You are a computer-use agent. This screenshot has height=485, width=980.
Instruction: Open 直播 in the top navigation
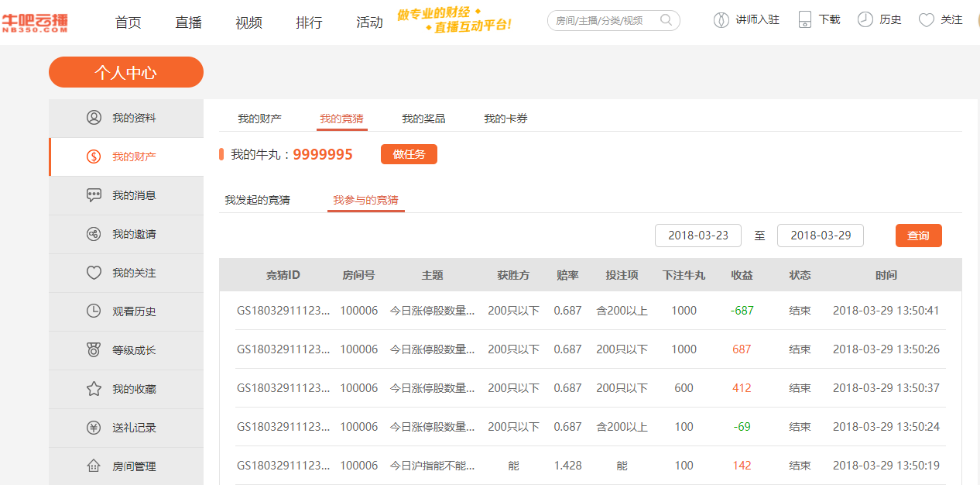click(189, 22)
